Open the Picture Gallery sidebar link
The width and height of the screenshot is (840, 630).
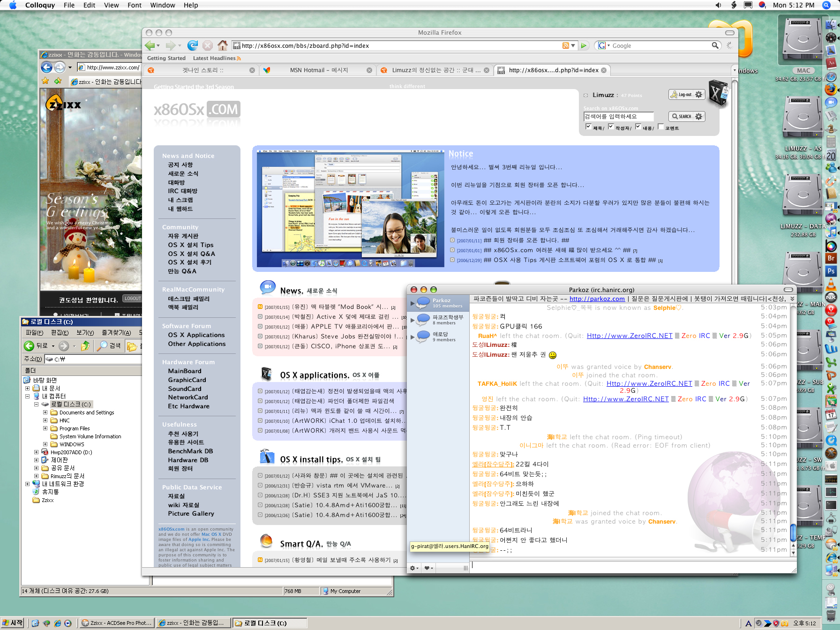point(191,514)
